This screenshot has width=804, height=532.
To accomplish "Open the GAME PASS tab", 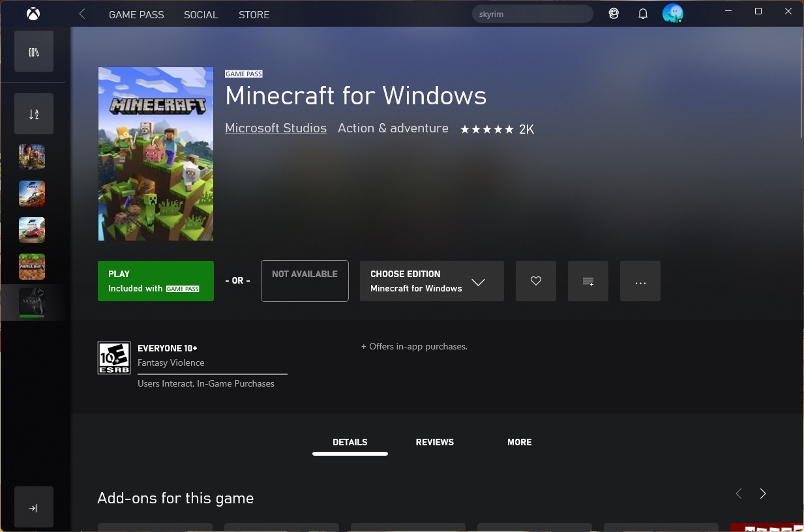I will pos(136,14).
